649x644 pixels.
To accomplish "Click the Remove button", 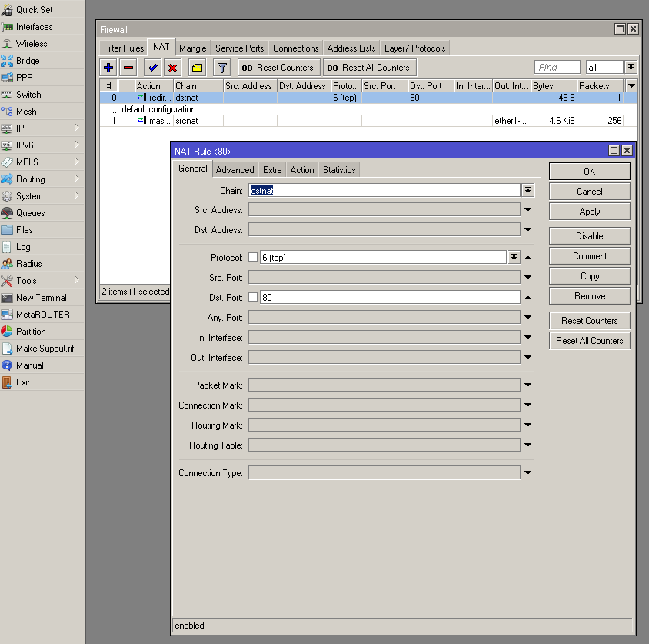I will pyautogui.click(x=589, y=296).
